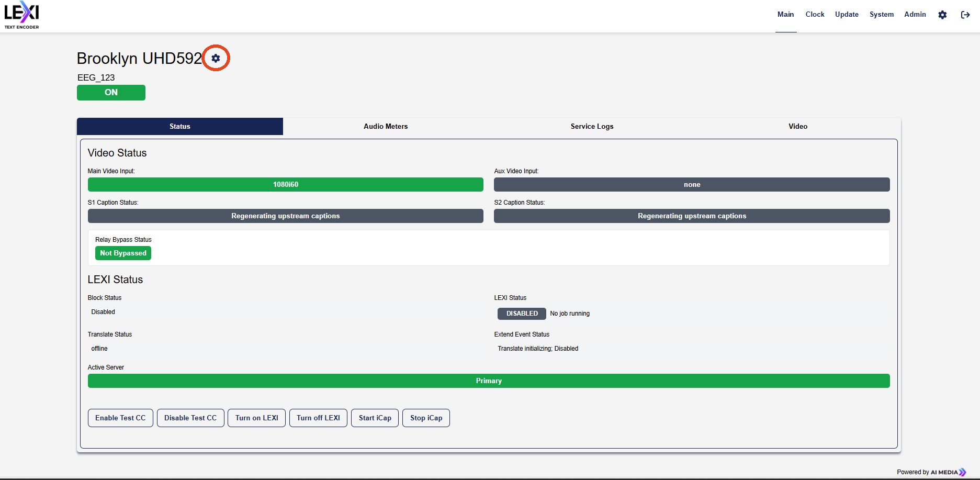The image size is (980, 480).
Task: Click 'Translate initializing; Disabled' text
Action: click(x=538, y=349)
